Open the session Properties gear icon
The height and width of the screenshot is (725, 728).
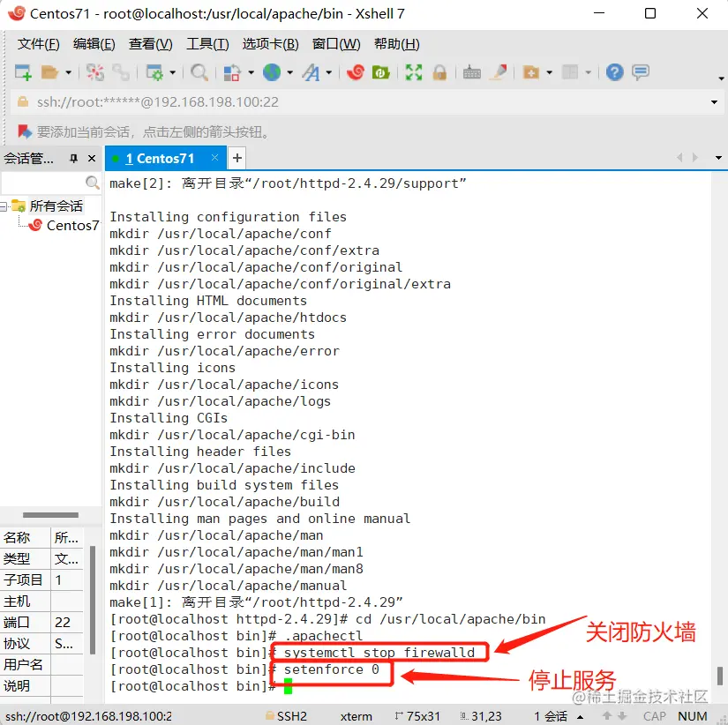pos(154,72)
